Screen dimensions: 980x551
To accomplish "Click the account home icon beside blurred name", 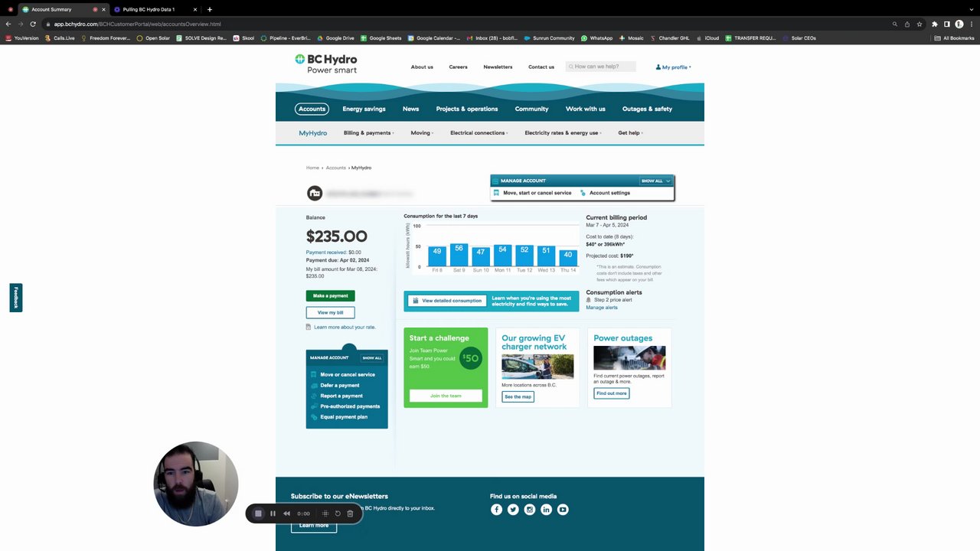I will click(315, 194).
